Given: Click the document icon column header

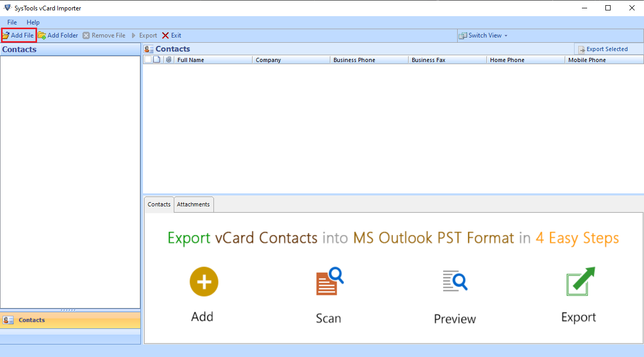Looking at the screenshot, I should 157,59.
